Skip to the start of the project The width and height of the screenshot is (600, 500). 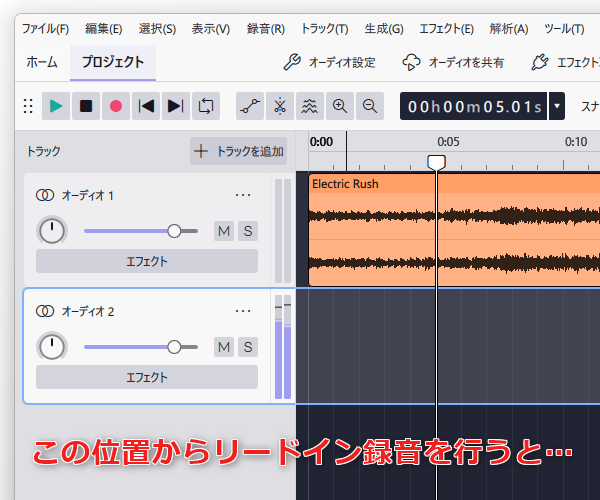point(146,106)
